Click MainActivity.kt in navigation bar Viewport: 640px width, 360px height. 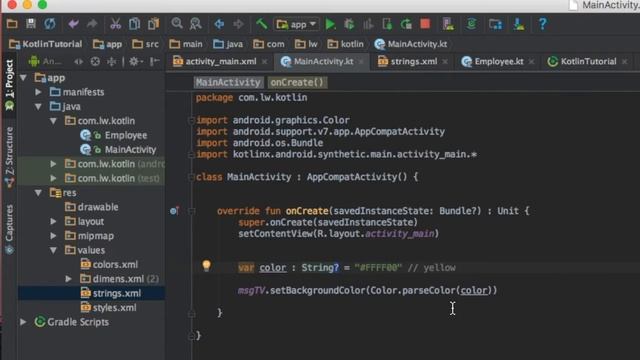coord(411,44)
